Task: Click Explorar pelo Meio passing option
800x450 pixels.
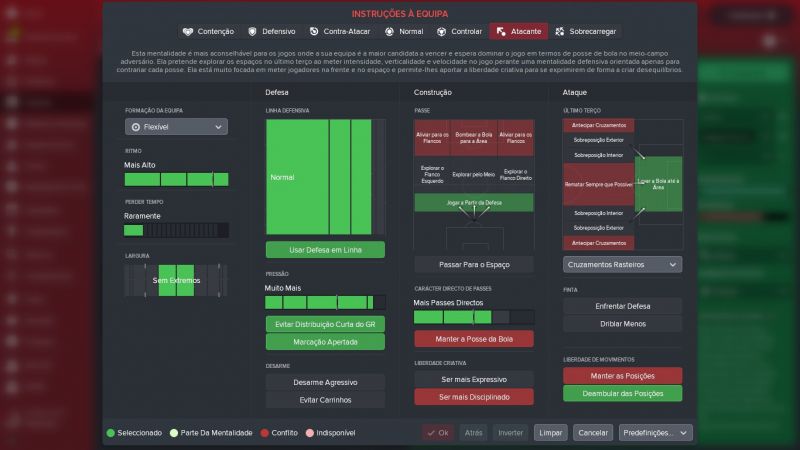Action: (474, 174)
